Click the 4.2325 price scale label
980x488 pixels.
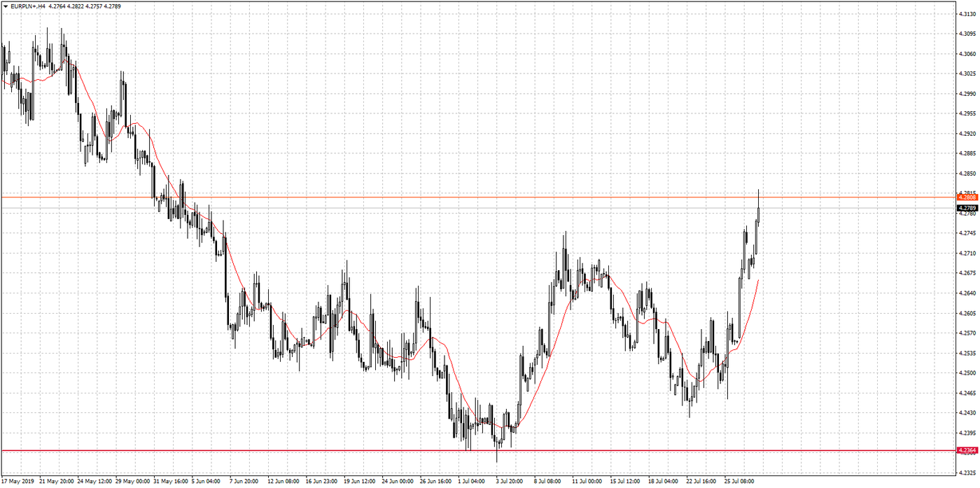[967, 473]
